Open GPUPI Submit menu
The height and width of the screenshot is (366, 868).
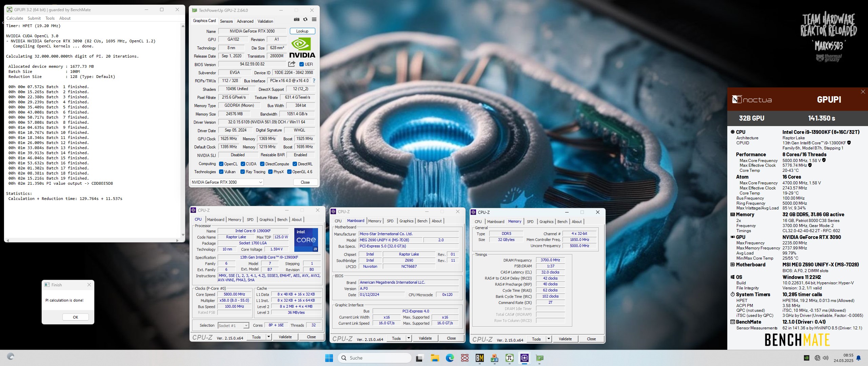click(34, 18)
